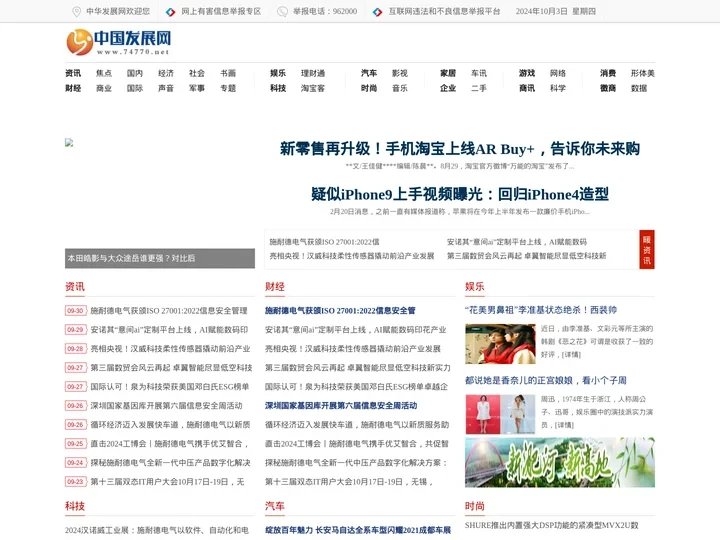Image resolution: width=720 pixels, height=540 pixels.
Task: Open the 资讯 section heading
Action: 75,287
